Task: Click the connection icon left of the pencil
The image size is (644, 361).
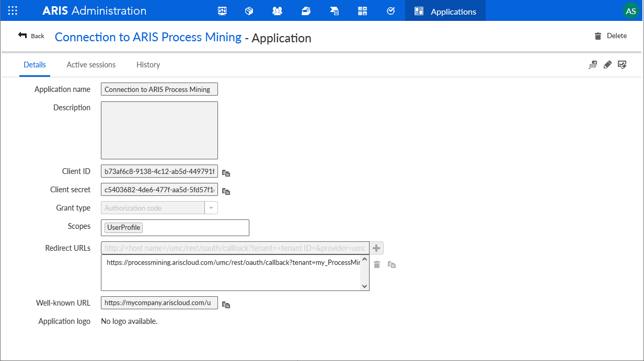Action: (x=593, y=65)
